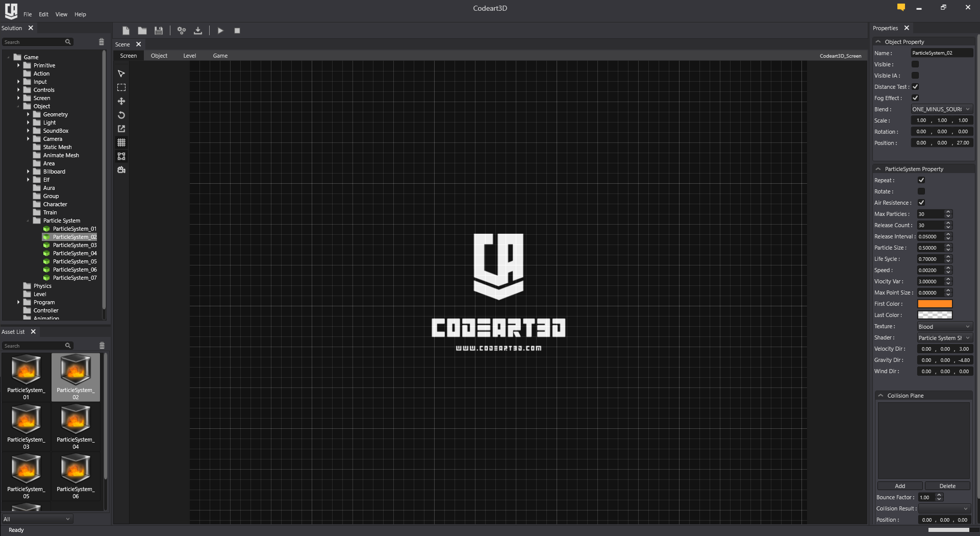Enable the Visible checkbox
This screenshot has width=980, height=536.
point(915,64)
